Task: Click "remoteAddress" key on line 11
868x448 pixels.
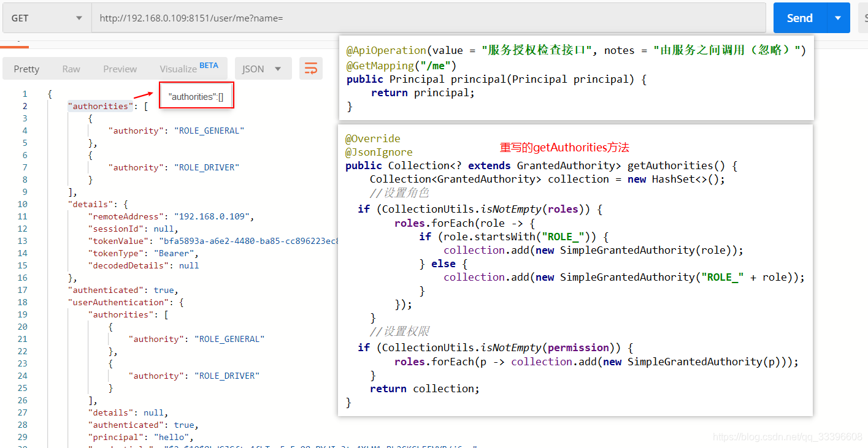Action: 126,216
